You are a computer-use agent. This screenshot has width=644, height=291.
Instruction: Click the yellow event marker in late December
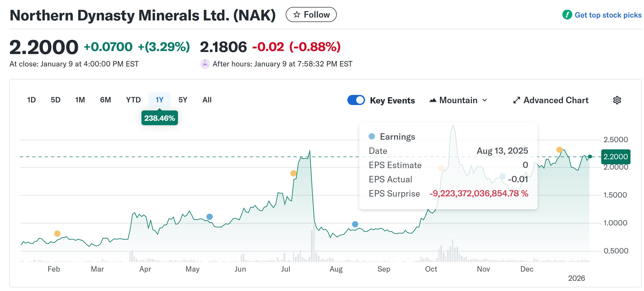click(x=559, y=150)
